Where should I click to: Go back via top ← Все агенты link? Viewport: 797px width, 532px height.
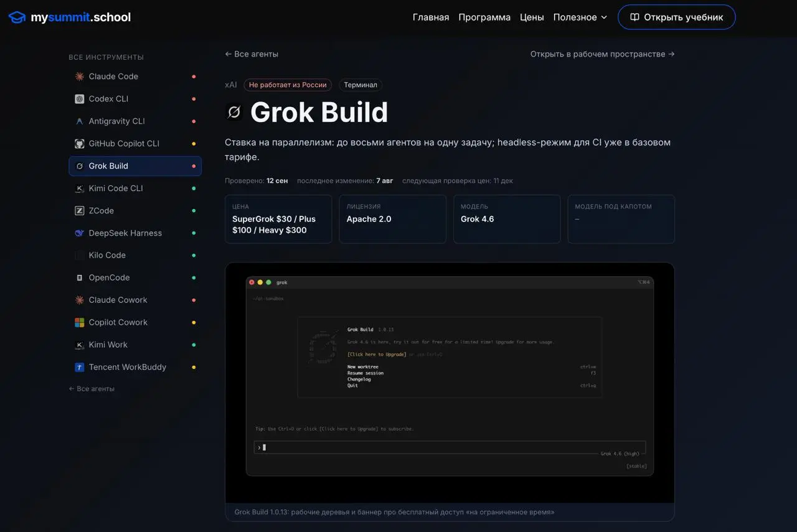click(x=252, y=54)
